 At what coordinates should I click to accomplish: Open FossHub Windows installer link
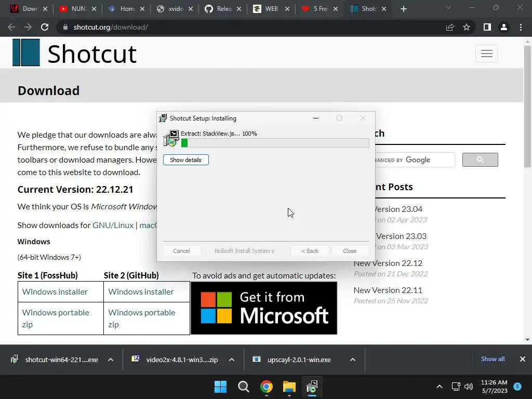tap(55, 292)
